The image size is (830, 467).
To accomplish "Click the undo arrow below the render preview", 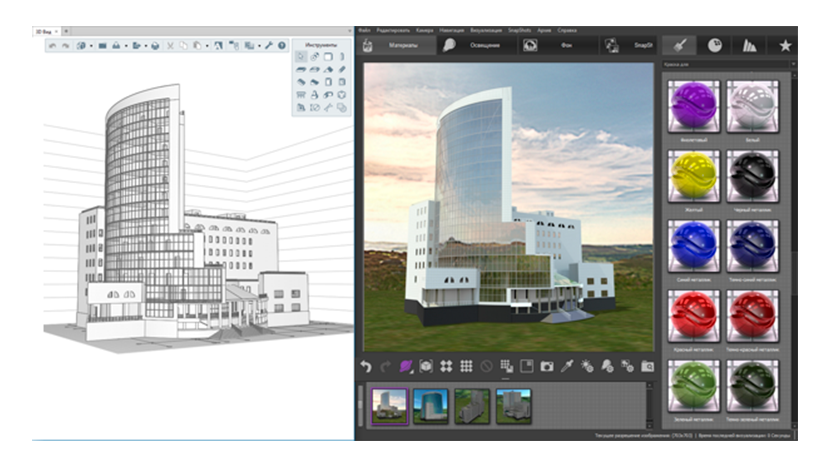I will pos(366,366).
